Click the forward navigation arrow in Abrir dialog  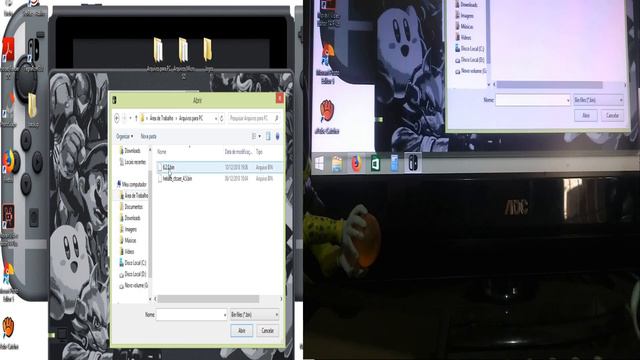coord(125,118)
